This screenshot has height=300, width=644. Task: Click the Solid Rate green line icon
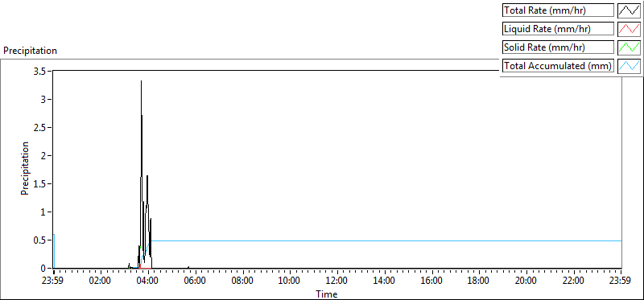(630, 47)
